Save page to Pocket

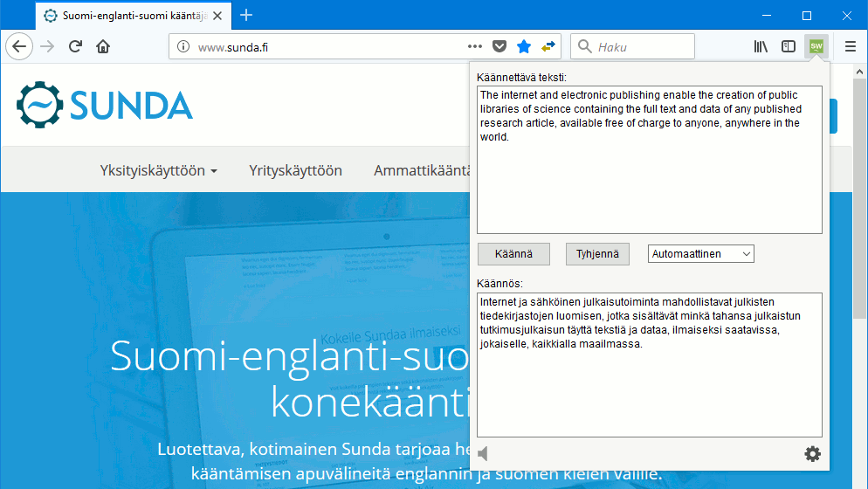point(499,46)
